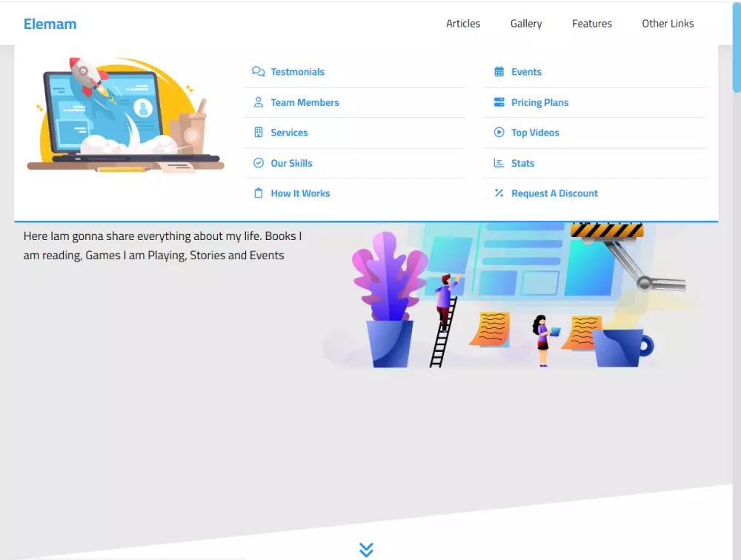Click the Elemam logo link
Screen dimensions: 741x560
pos(50,23)
